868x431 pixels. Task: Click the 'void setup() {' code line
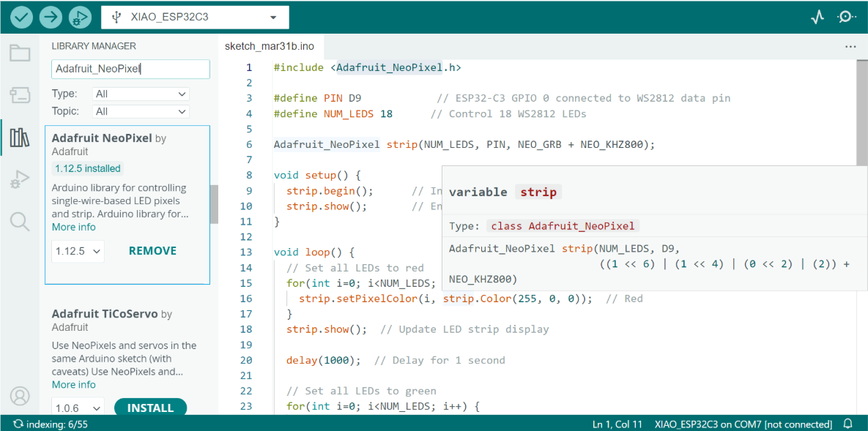(x=316, y=176)
